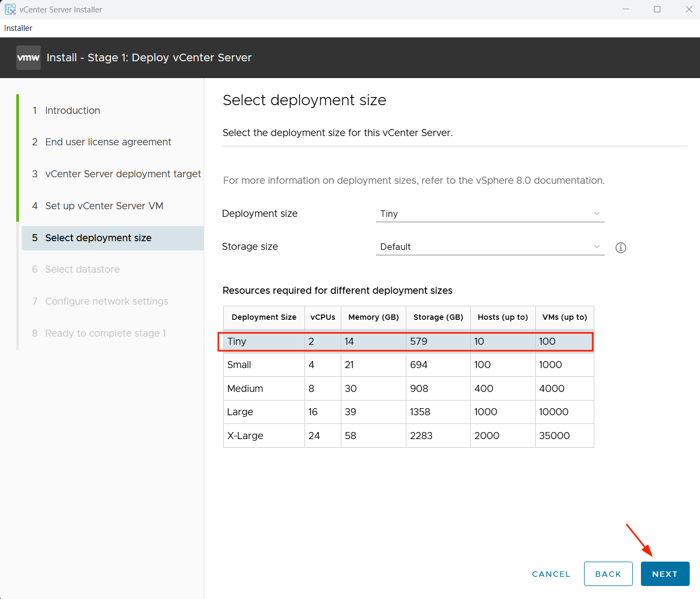Click storage value 908 in Medium row
The height and width of the screenshot is (599, 700).
419,389
